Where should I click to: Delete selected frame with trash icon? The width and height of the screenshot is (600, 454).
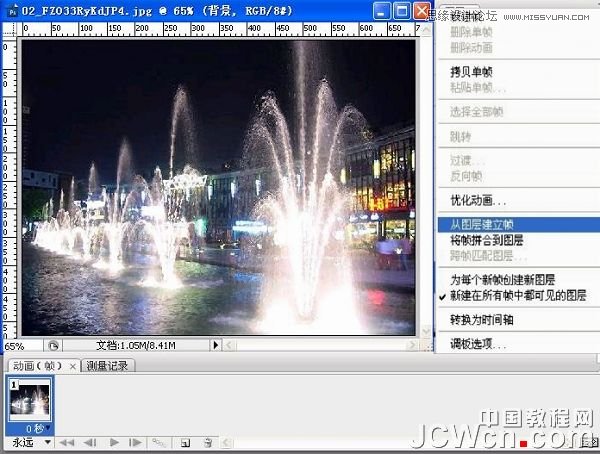208,442
